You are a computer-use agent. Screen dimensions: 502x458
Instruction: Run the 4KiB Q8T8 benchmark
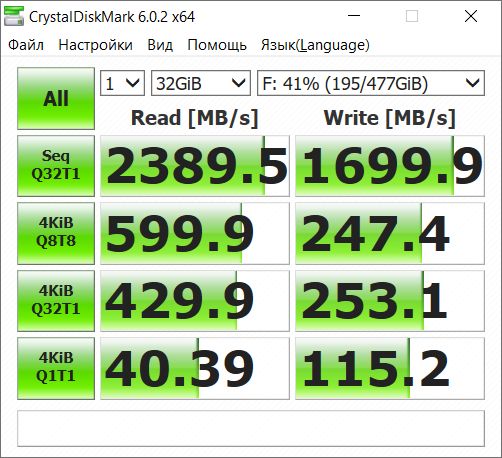tap(56, 233)
